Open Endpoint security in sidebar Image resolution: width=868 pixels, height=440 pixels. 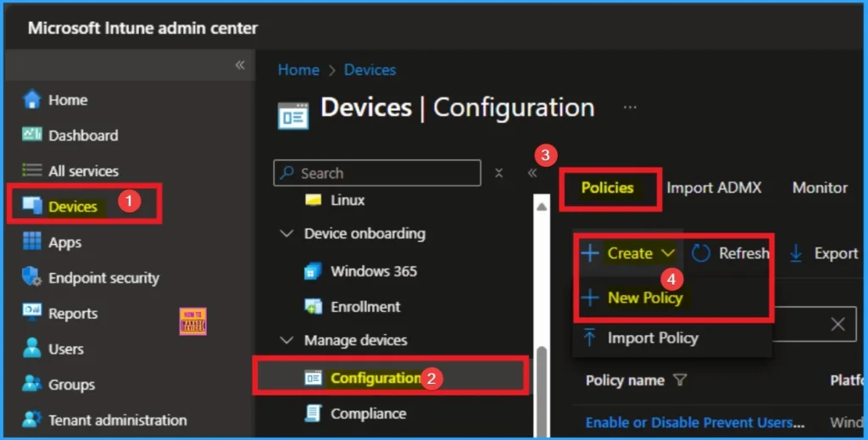coord(103,278)
